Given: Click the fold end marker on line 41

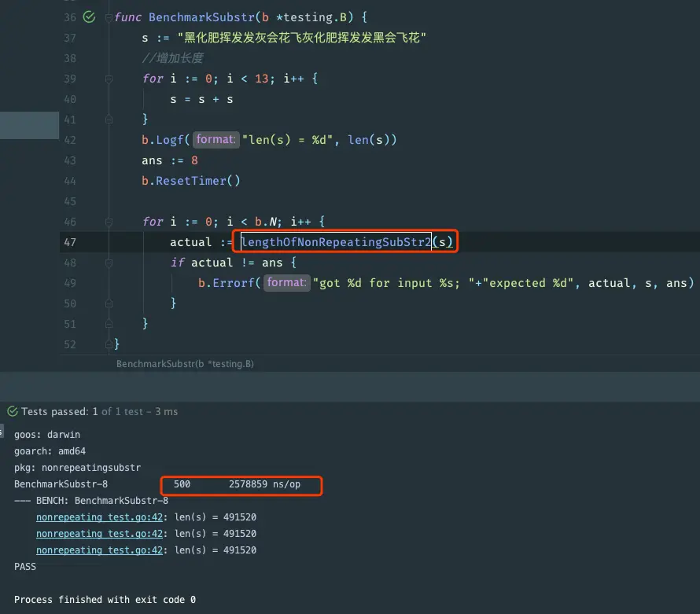Looking at the screenshot, I should pyautogui.click(x=109, y=119).
